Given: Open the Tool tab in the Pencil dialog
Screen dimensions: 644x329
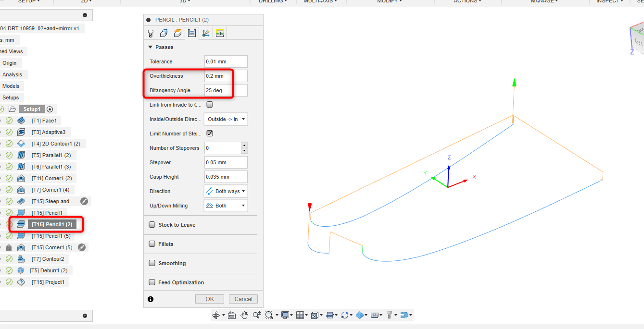Looking at the screenshot, I should click(151, 33).
